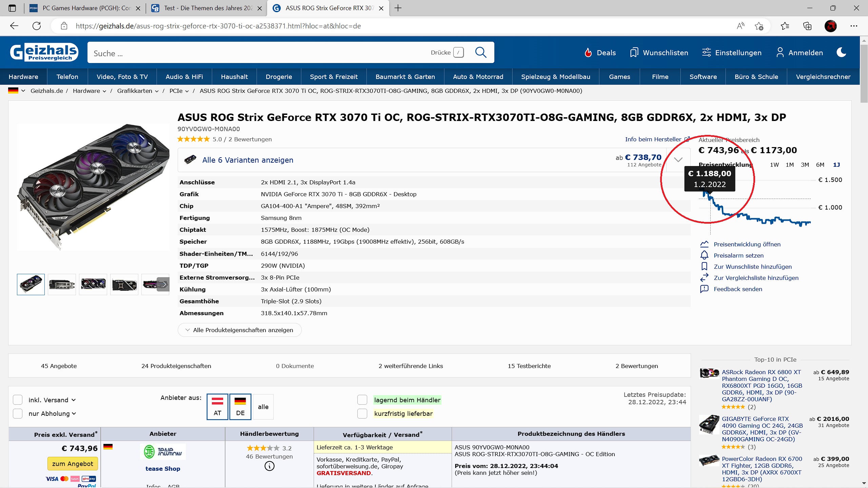Click the zum Angebot button

73,464
